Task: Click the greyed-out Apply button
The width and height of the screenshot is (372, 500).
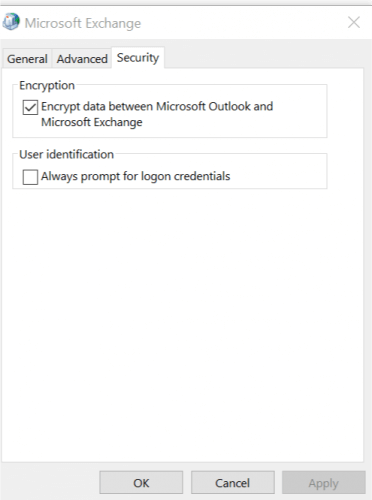Action: point(324,483)
